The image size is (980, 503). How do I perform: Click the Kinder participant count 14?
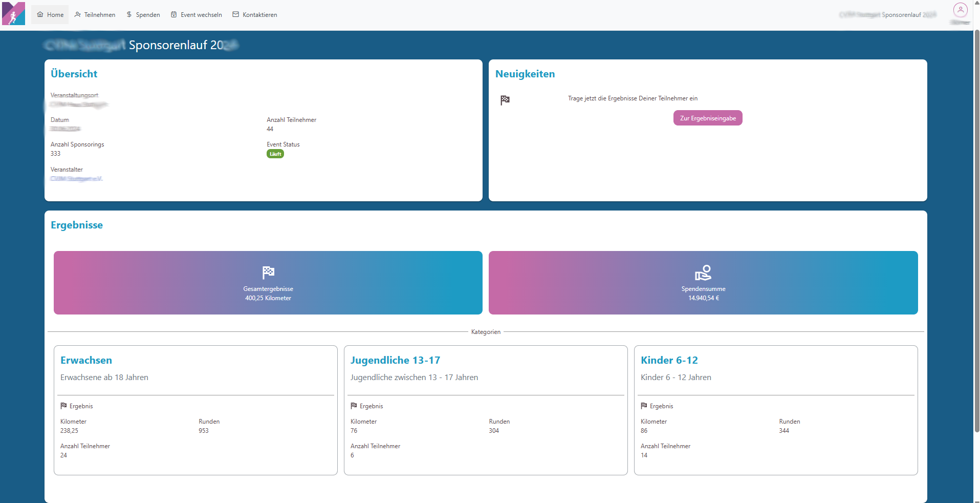pos(644,455)
